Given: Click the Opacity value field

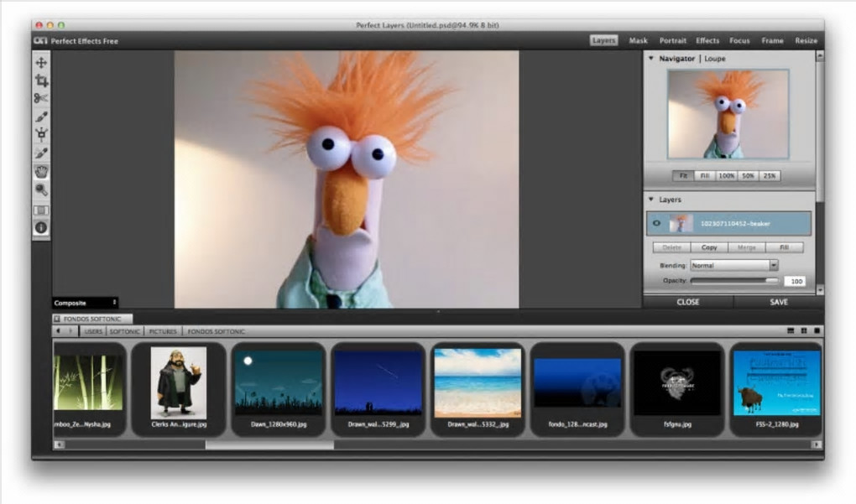Looking at the screenshot, I should 796,281.
